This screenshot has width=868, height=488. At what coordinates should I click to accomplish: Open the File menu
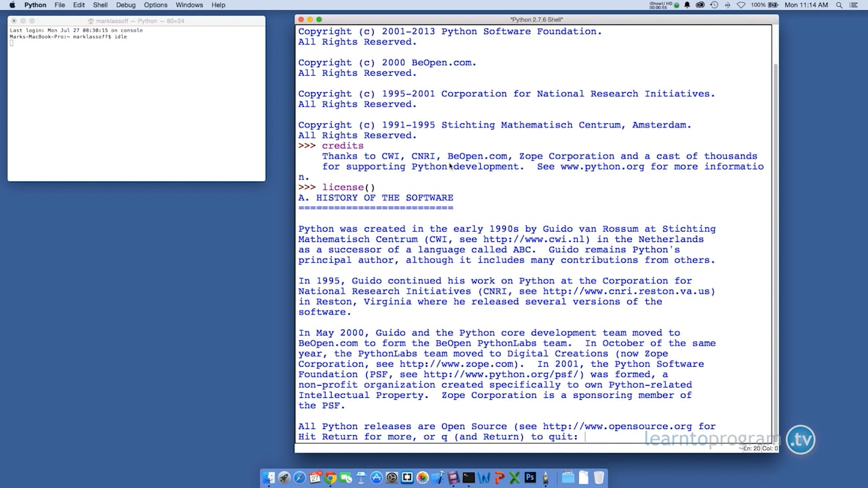(60, 5)
